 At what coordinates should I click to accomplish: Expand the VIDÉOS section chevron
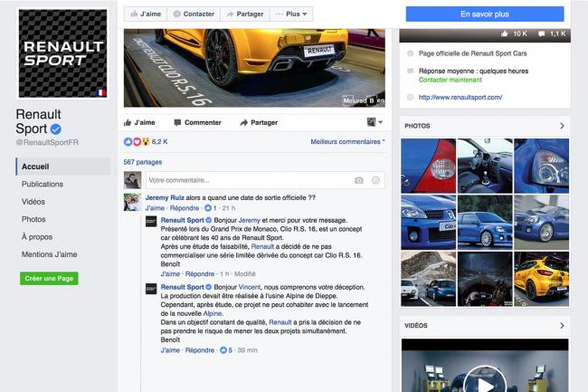coord(562,326)
